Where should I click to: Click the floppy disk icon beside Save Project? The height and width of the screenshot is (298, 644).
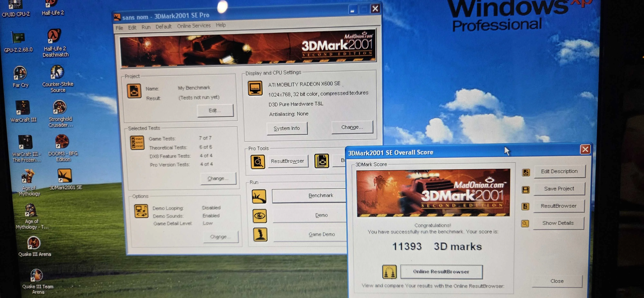click(x=525, y=190)
